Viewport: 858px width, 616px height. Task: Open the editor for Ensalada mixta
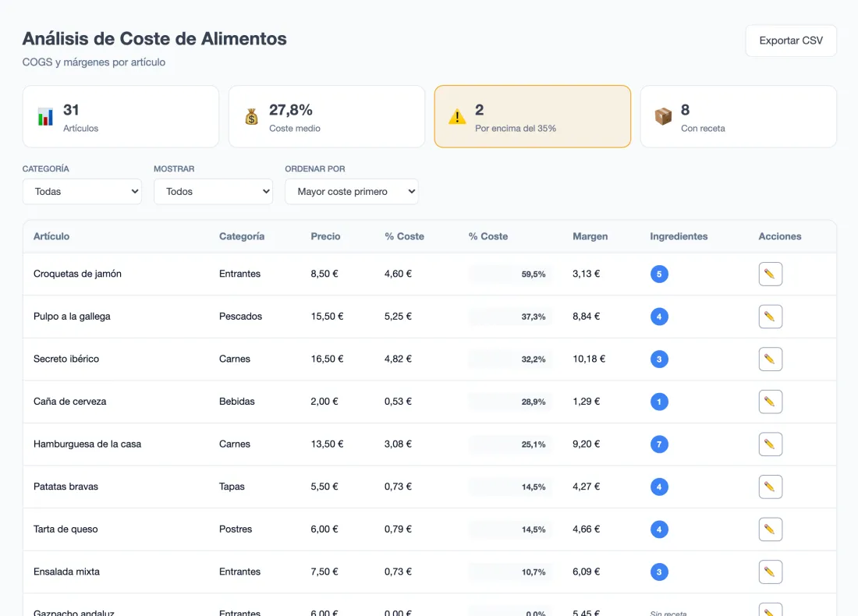[x=770, y=572]
